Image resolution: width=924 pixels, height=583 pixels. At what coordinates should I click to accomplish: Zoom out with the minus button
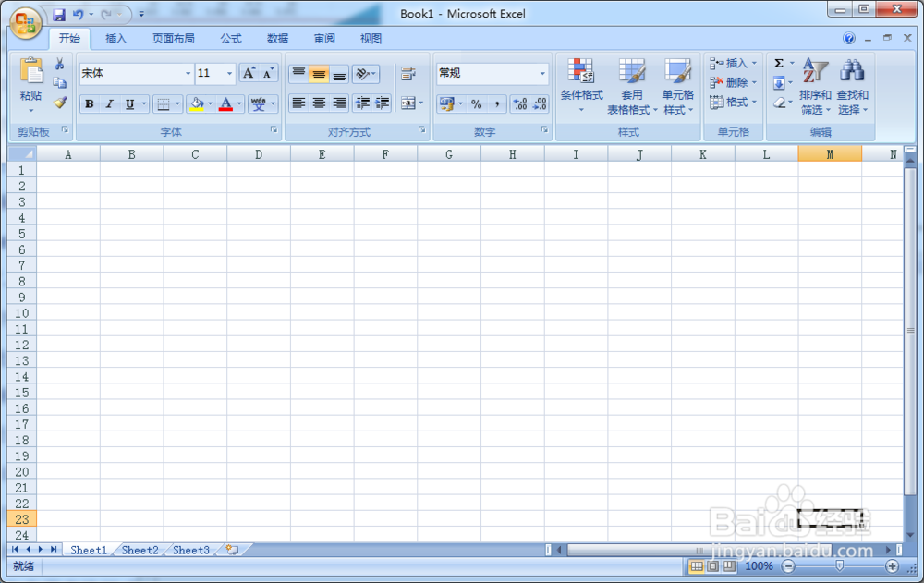coord(788,566)
